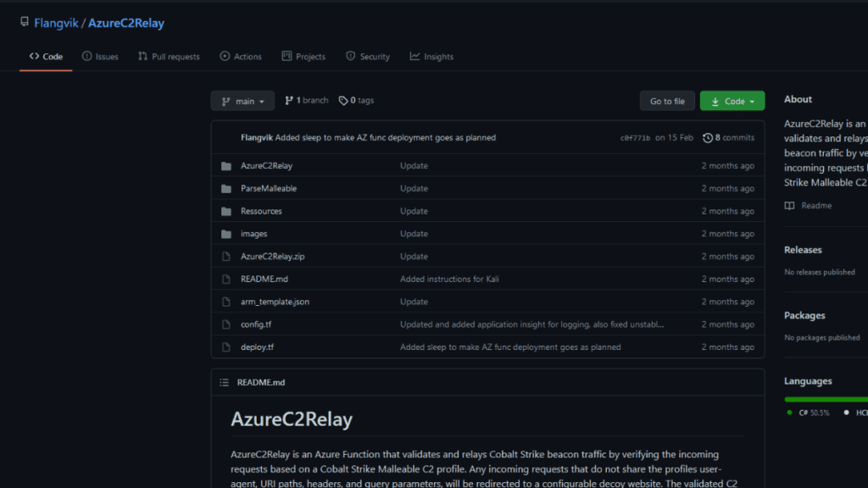This screenshot has height=488, width=868.
Task: Go to the Projects tab
Action: pyautogui.click(x=303, y=57)
